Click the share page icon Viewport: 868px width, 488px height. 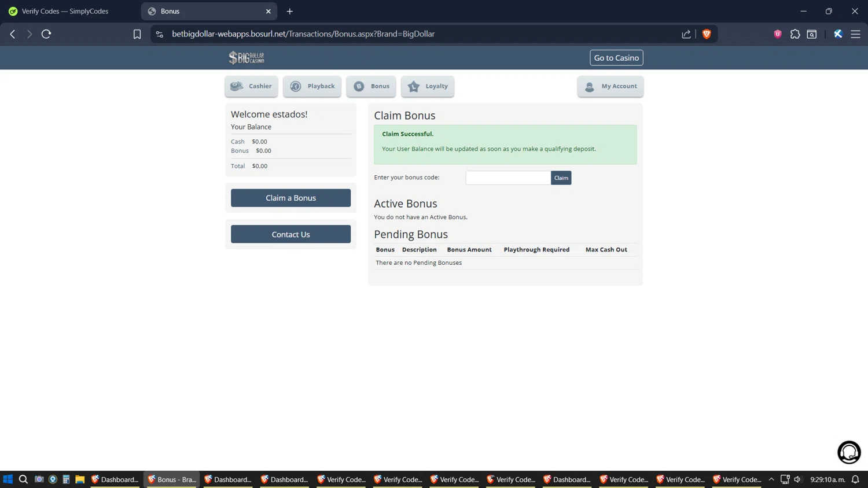[686, 34]
